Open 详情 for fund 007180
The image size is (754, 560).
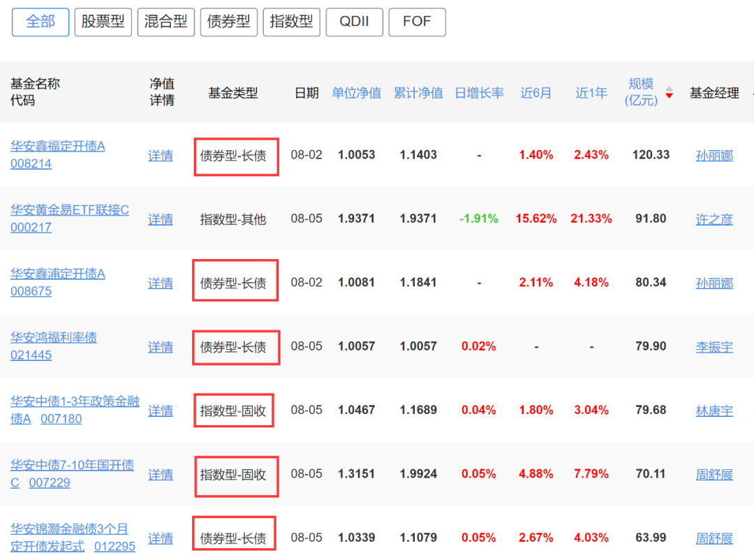pos(161,411)
